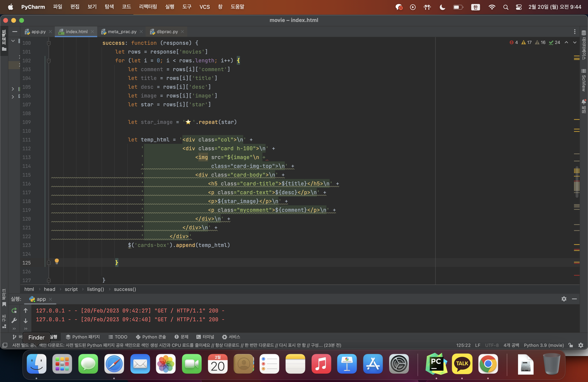Screen dimensions: 588x382
Task: Open the Database tool window on the right
Action: 584,45
